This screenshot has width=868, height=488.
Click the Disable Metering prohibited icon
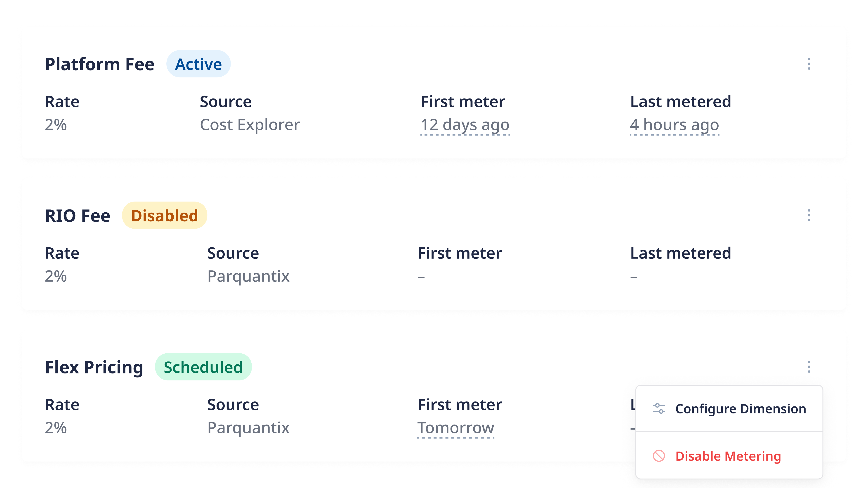click(659, 456)
